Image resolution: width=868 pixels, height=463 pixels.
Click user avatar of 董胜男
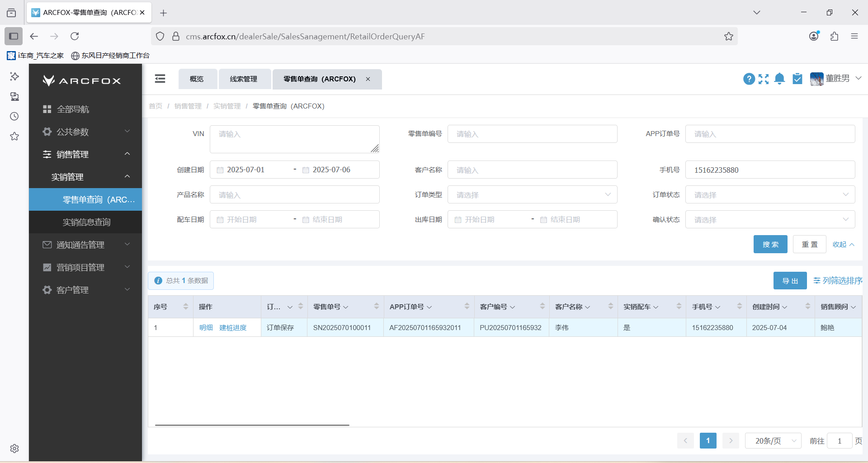[x=816, y=79]
